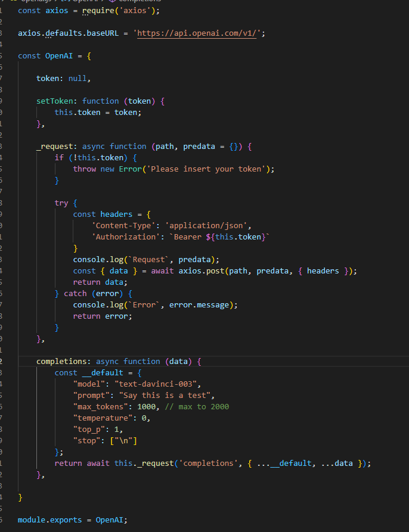Click predata = {} in the _request signature
The image size is (409, 532).
[x=210, y=146]
